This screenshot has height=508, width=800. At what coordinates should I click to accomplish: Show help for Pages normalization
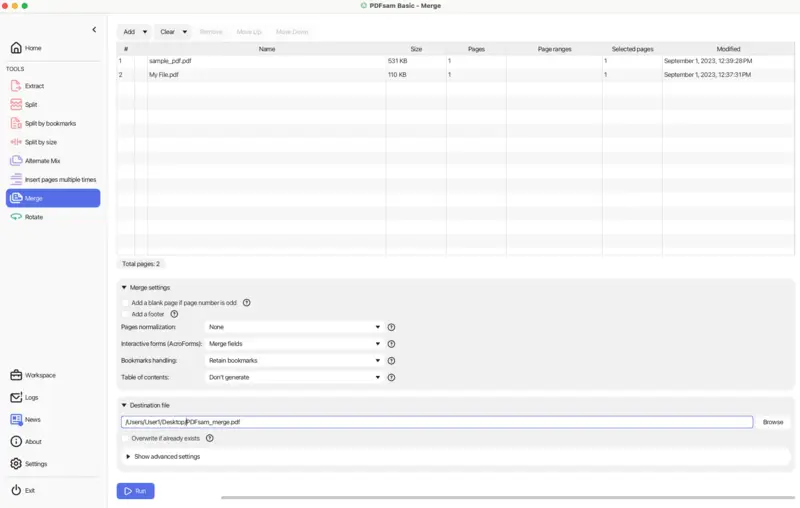pyautogui.click(x=391, y=327)
